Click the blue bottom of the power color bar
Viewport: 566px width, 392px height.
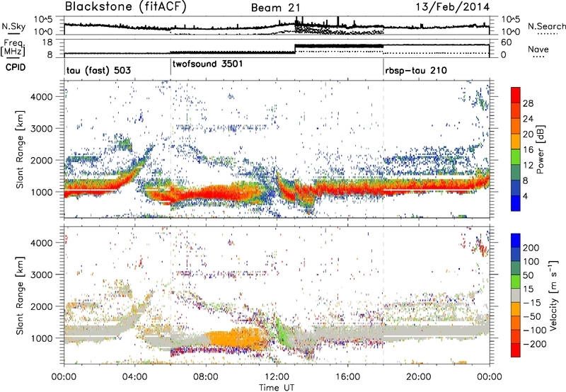click(x=516, y=204)
